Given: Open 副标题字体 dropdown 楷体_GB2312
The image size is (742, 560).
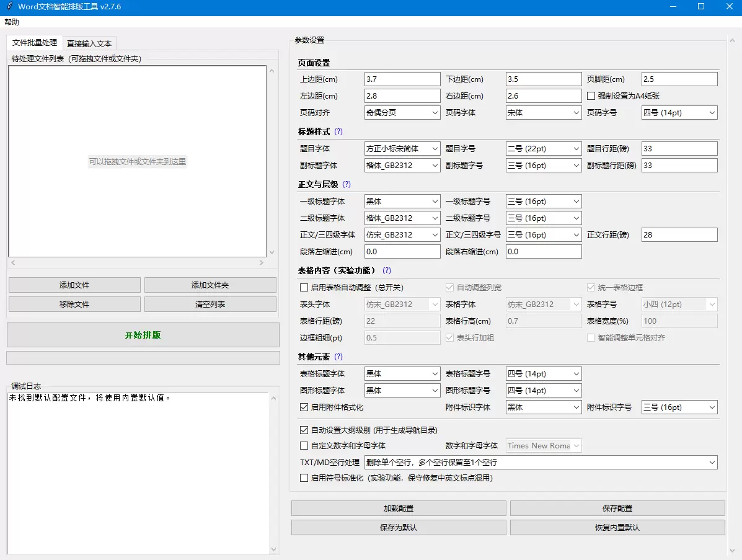Looking at the screenshot, I should (402, 165).
